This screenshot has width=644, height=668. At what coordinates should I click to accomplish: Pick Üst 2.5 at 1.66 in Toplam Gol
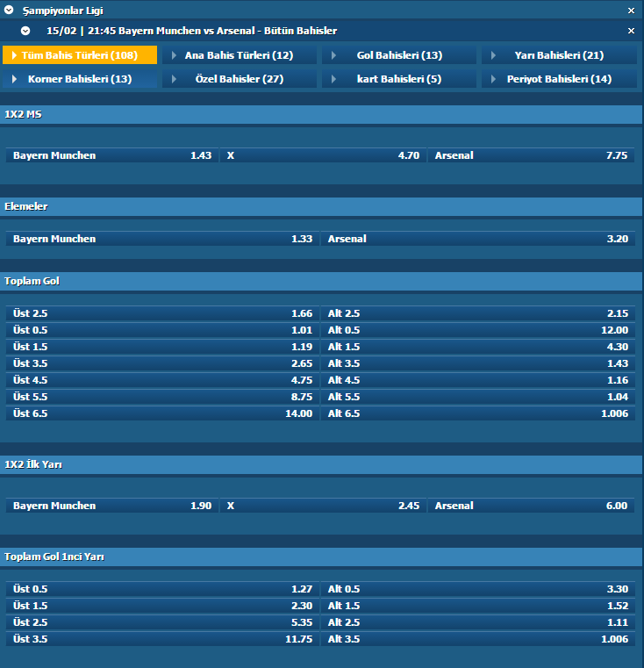click(162, 313)
